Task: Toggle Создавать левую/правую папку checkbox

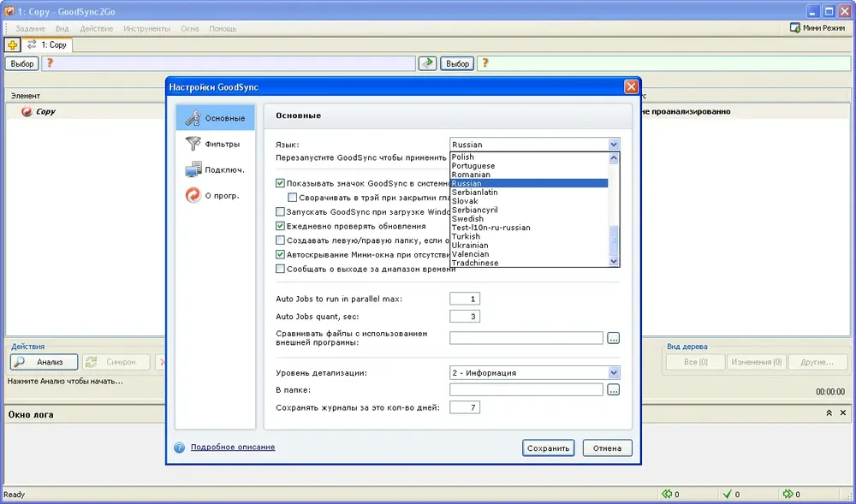Action: tap(280, 240)
